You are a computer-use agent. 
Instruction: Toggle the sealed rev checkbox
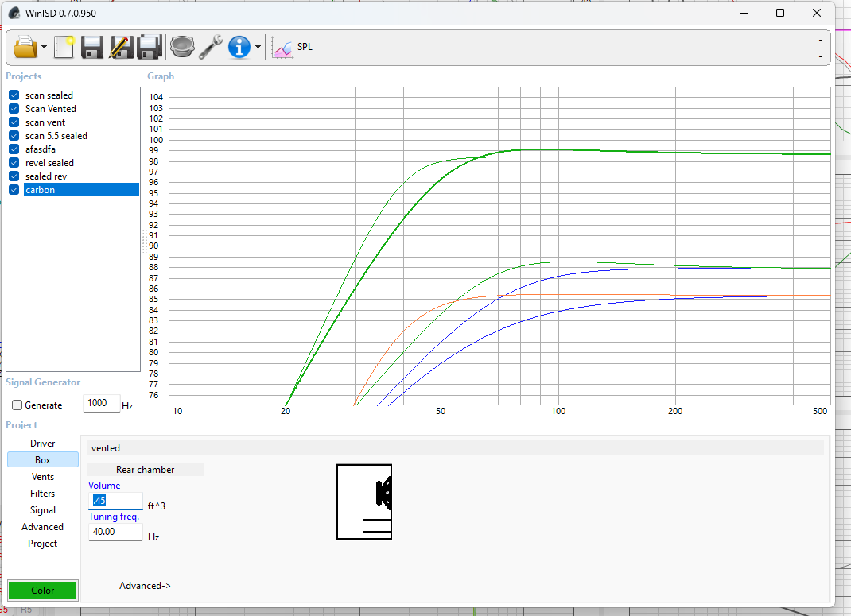pyautogui.click(x=14, y=176)
